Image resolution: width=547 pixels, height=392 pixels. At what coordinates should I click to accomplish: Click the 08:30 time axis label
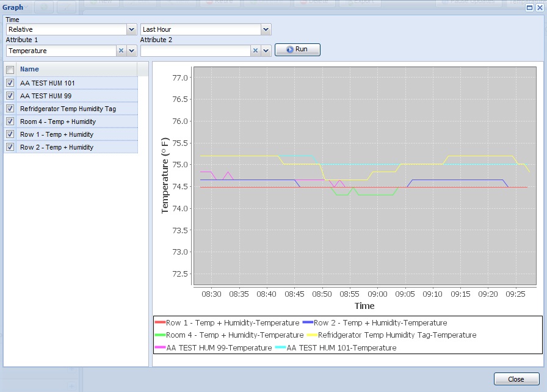click(x=211, y=294)
